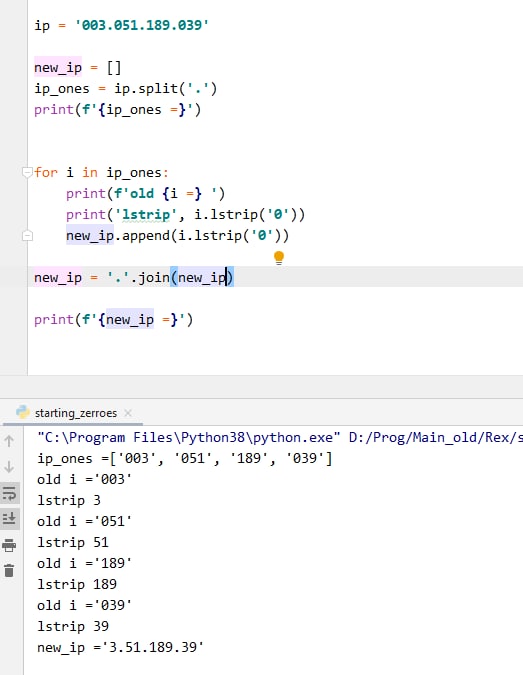Image resolution: width=523 pixels, height=675 pixels.
Task: Click the print(f'{new_ip =}') line
Action: coord(114,319)
